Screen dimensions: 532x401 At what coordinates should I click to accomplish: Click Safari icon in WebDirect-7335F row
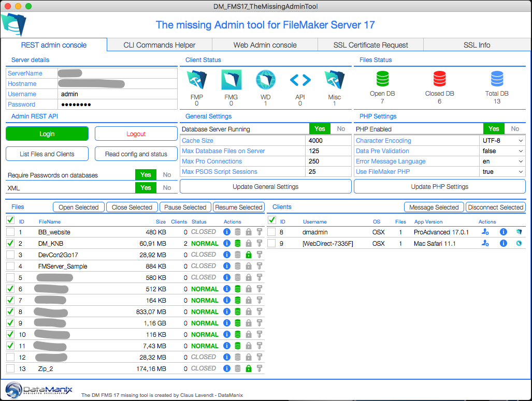(519, 243)
